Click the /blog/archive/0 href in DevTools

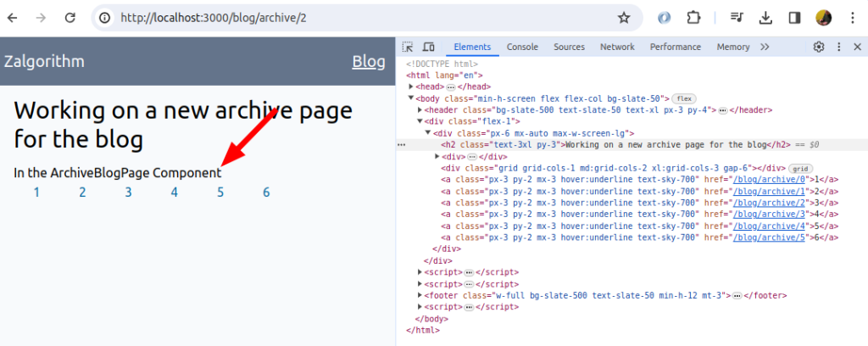tap(769, 180)
